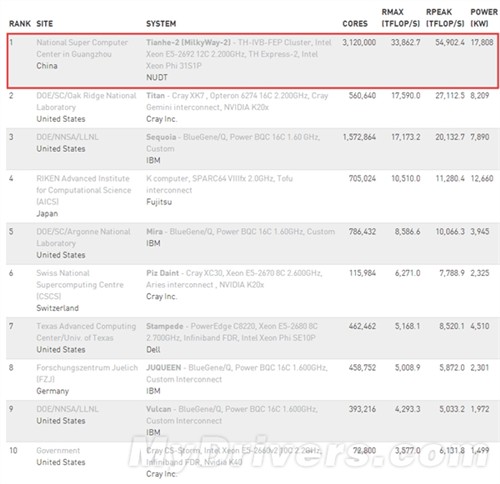Open the Mira BlueGene/Q system link
The width and height of the screenshot is (500, 484).
pos(240,232)
